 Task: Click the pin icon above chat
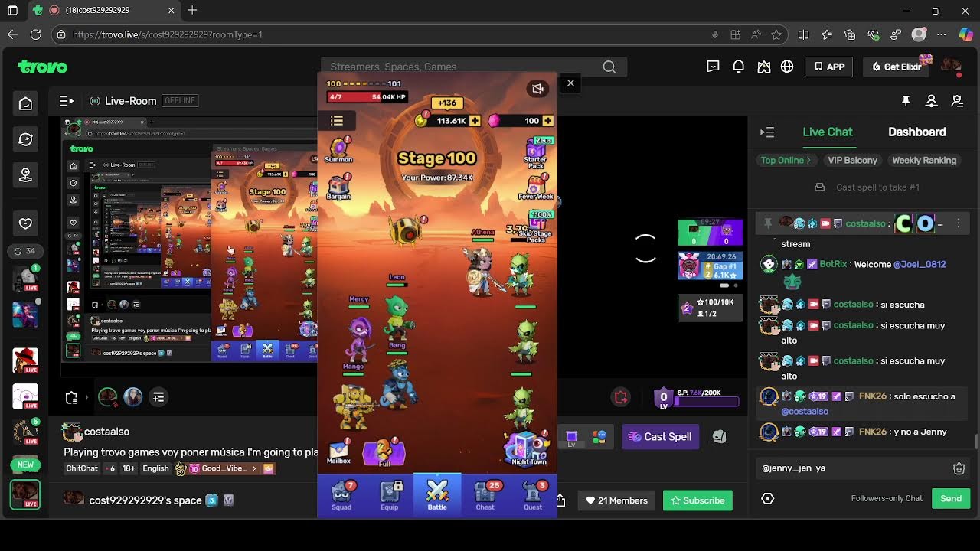(x=906, y=101)
